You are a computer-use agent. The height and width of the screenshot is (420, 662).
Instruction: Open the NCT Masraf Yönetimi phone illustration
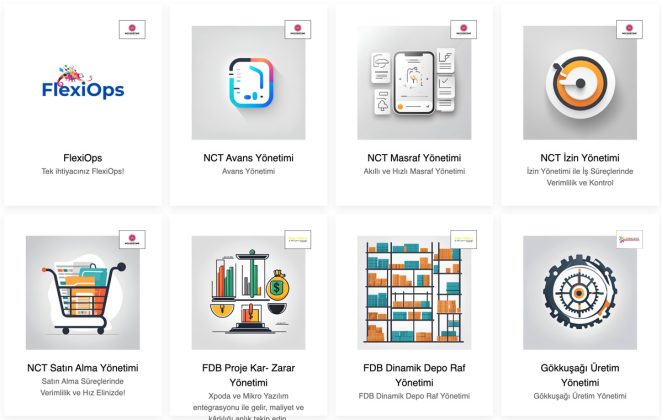(414, 83)
